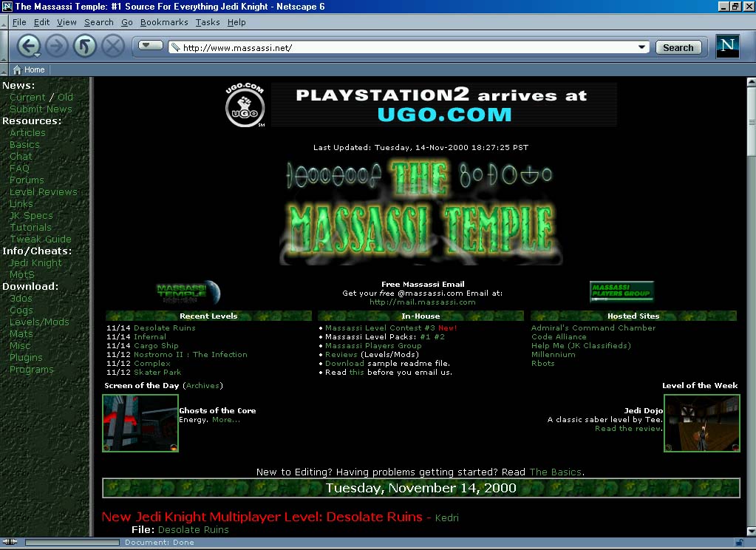
Task: Open the File menu
Action: [19, 22]
